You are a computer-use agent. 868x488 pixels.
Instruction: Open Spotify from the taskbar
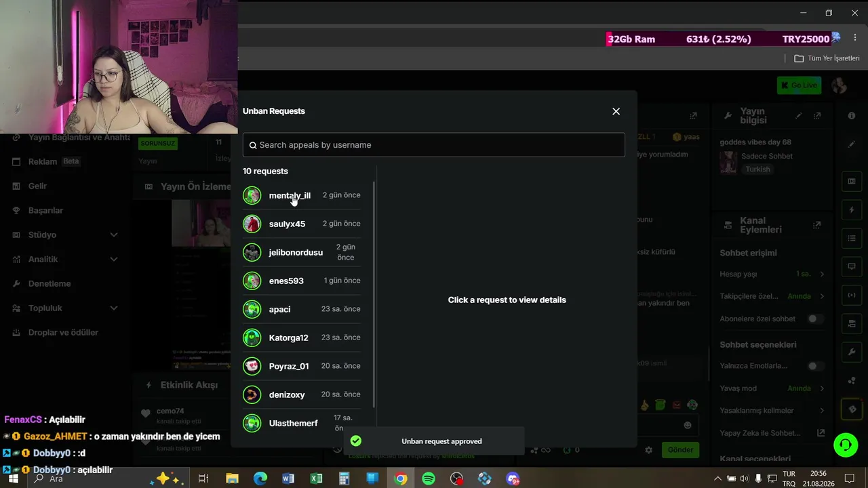pyautogui.click(x=429, y=479)
